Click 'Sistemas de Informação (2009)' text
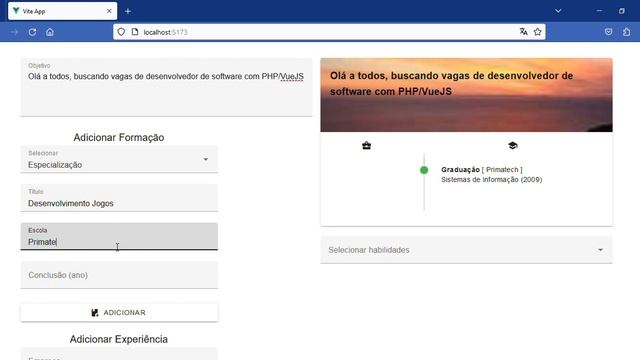Viewport: 640px width, 360px height. click(491, 180)
